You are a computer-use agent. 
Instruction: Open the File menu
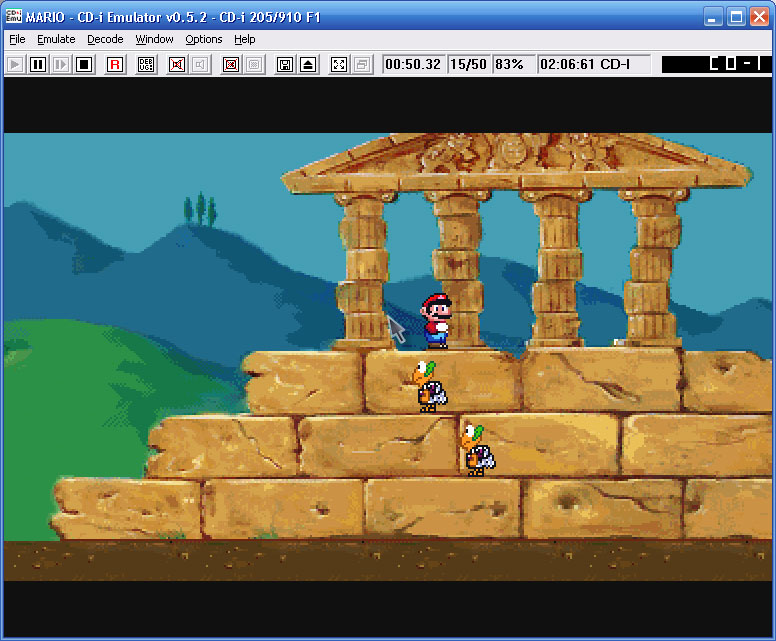coord(17,39)
